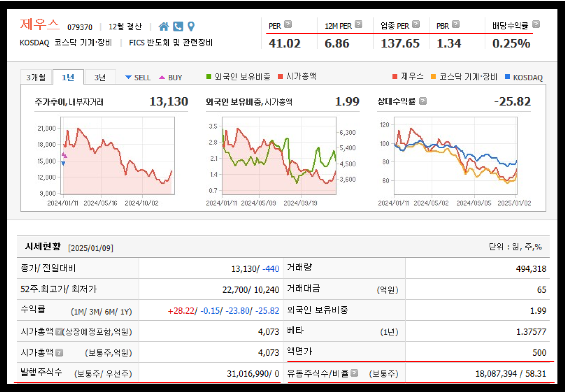The image size is (565, 392).
Task: Click the blue SELL insider marker on price chart
Action: coord(63,163)
